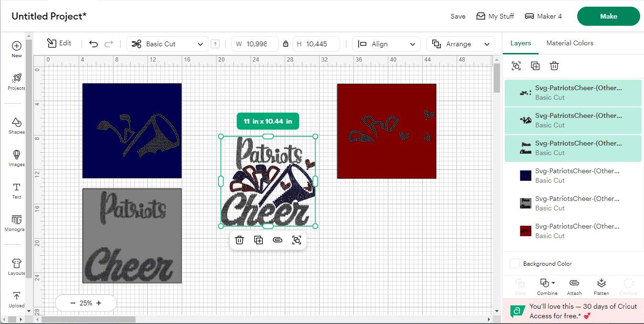
Task: Click the Untitled Project title
Action: [49, 16]
